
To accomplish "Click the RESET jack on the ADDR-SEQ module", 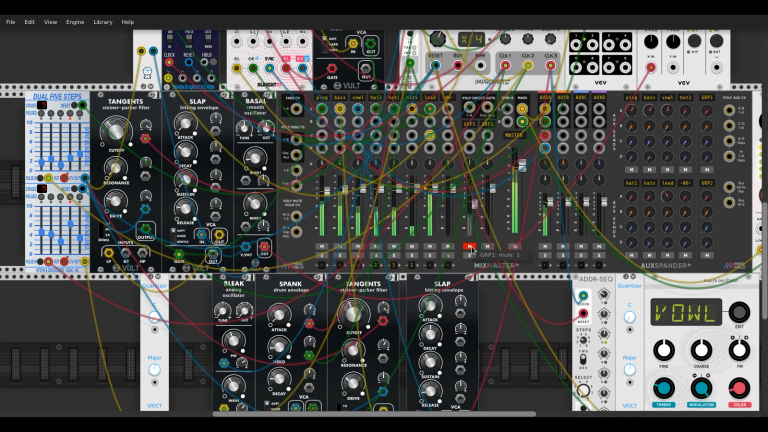I will pyautogui.click(x=583, y=313).
